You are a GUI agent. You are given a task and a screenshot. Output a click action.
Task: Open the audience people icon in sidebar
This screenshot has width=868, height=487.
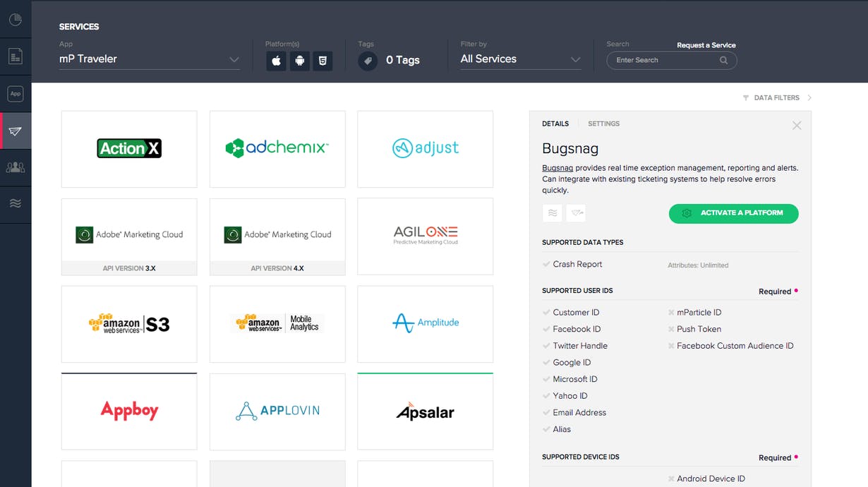(16, 167)
